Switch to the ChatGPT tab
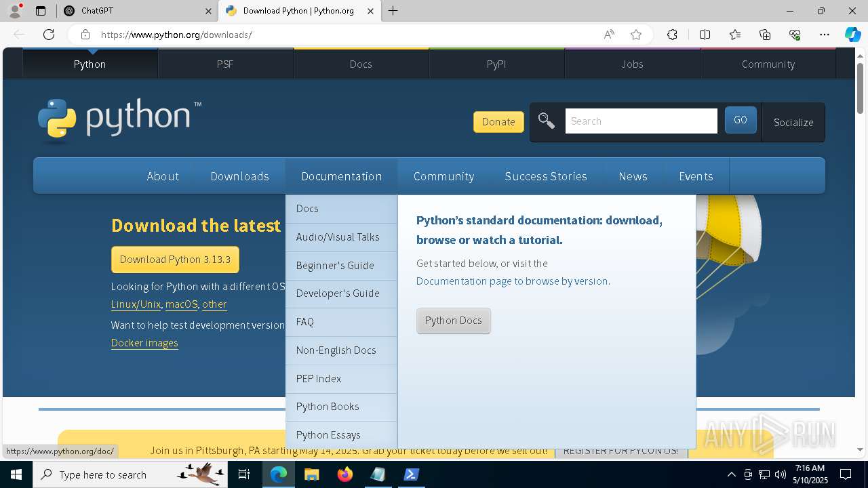Screen dimensions: 868x488 [136, 11]
